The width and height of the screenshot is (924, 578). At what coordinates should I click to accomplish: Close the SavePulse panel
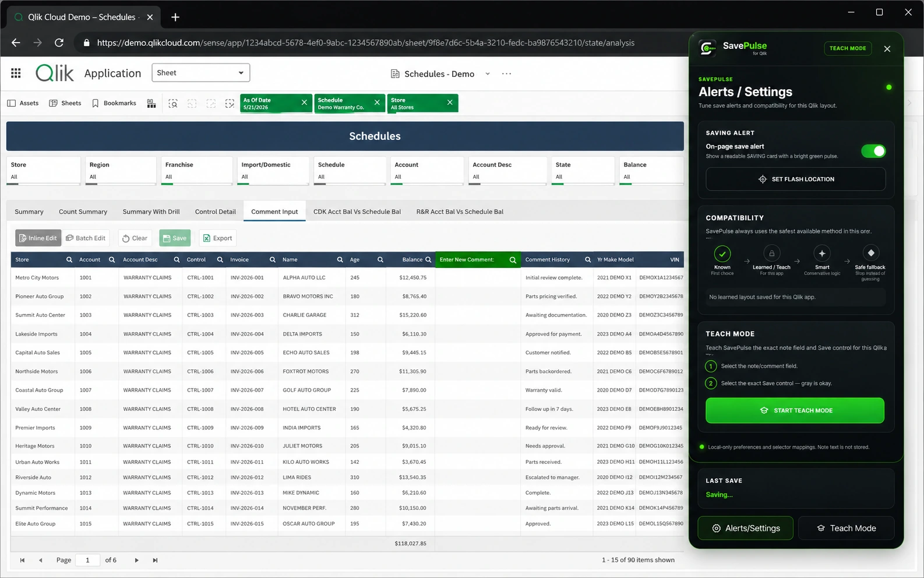tap(887, 49)
